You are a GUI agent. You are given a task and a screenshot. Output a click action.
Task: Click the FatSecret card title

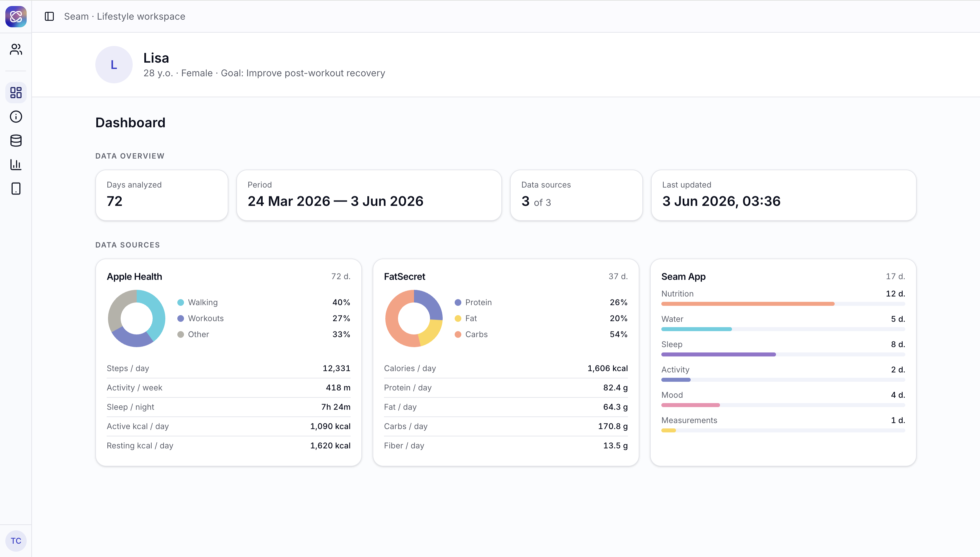coord(404,277)
